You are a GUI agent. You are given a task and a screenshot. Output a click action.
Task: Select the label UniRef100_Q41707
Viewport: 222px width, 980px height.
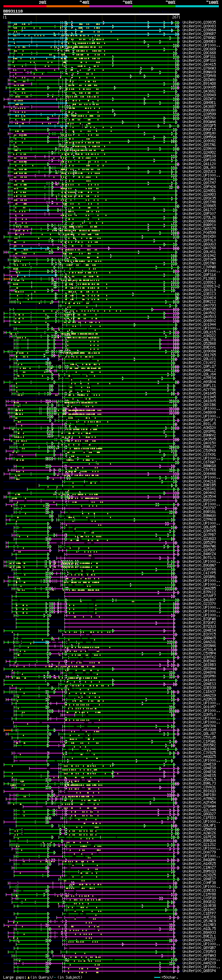pyautogui.click(x=199, y=210)
